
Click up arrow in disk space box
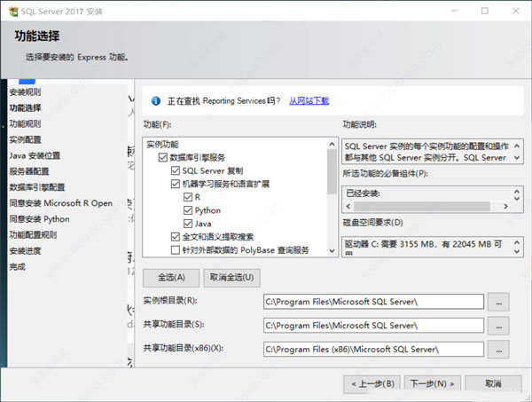pos(517,242)
